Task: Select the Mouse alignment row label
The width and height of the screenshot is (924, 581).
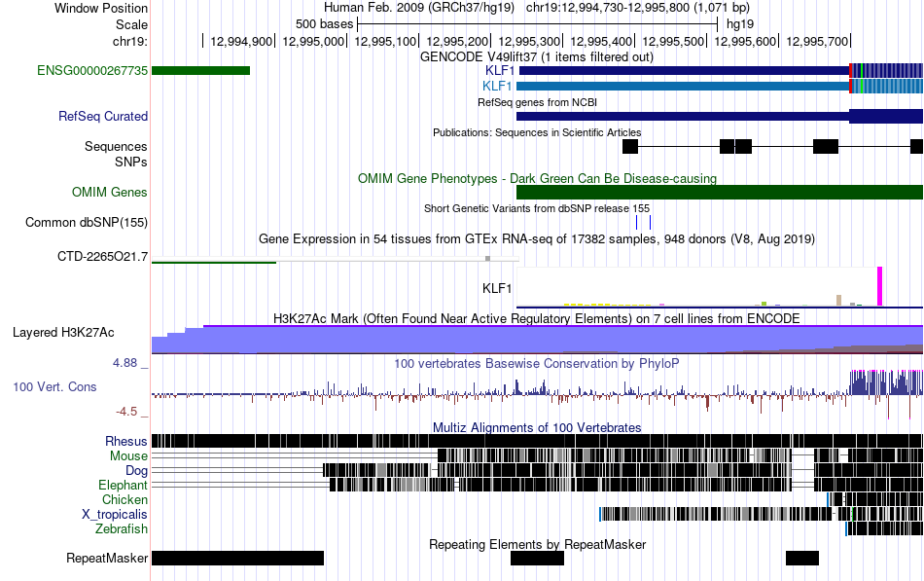Action: tap(128, 456)
